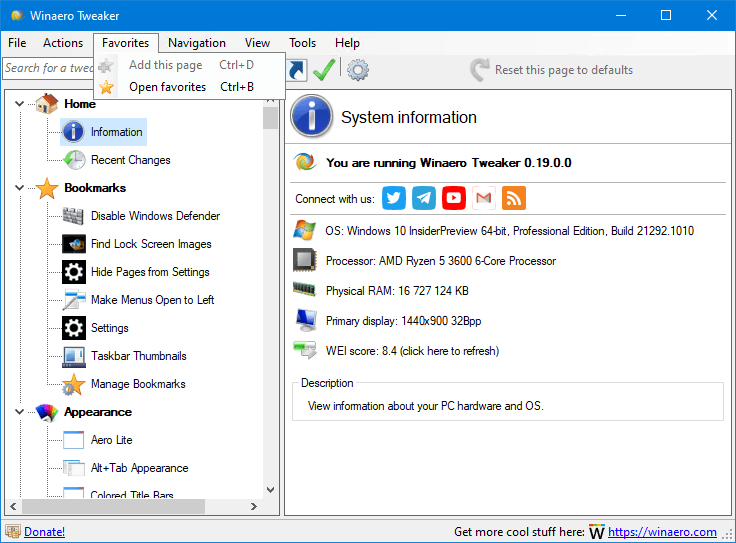Viewport: 736px width, 543px height.
Task: Click the tree vertical scrollbar down arrow
Action: tap(270, 489)
